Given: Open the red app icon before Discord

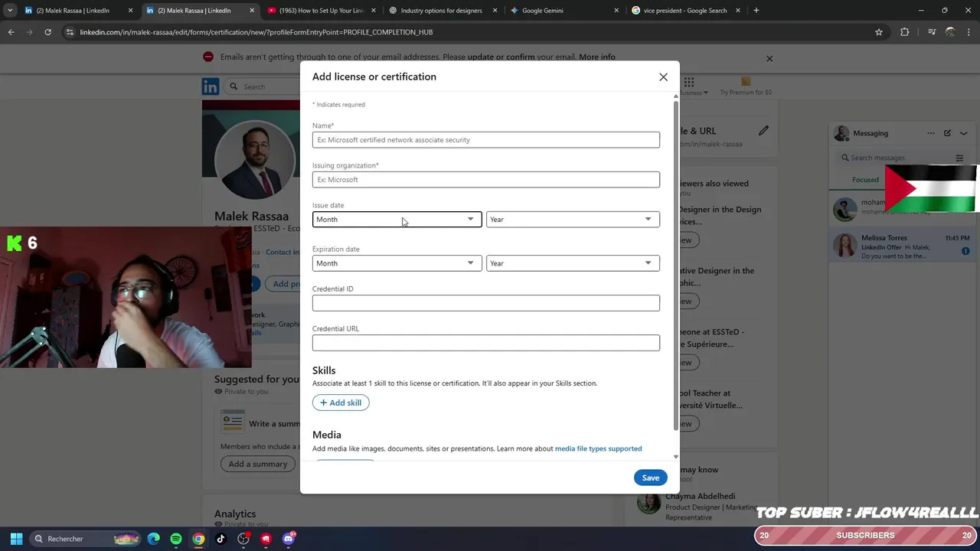Looking at the screenshot, I should tap(266, 539).
